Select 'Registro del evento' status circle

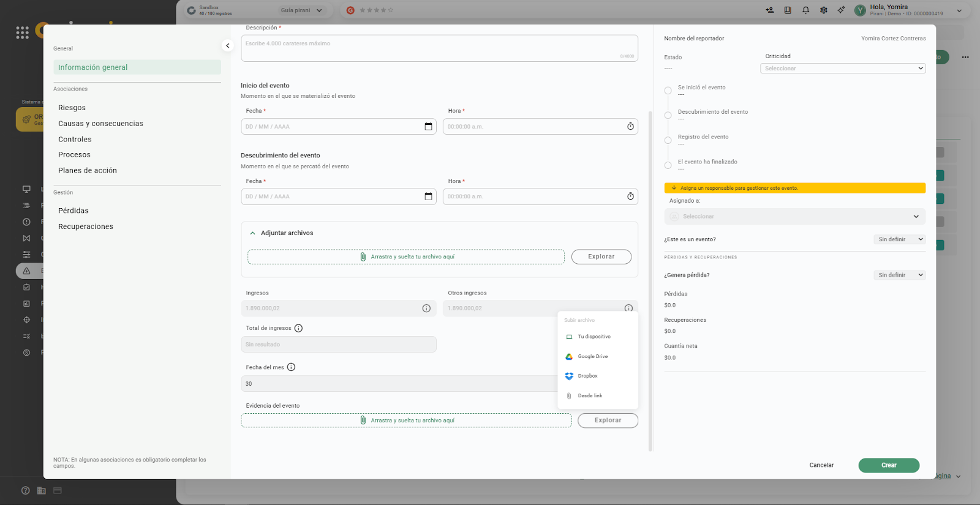click(668, 140)
